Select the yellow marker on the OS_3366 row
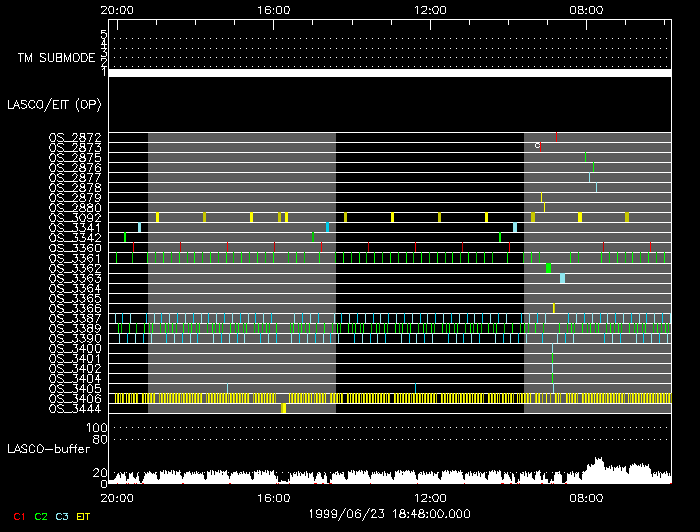The width and height of the screenshot is (700, 532). point(554,308)
